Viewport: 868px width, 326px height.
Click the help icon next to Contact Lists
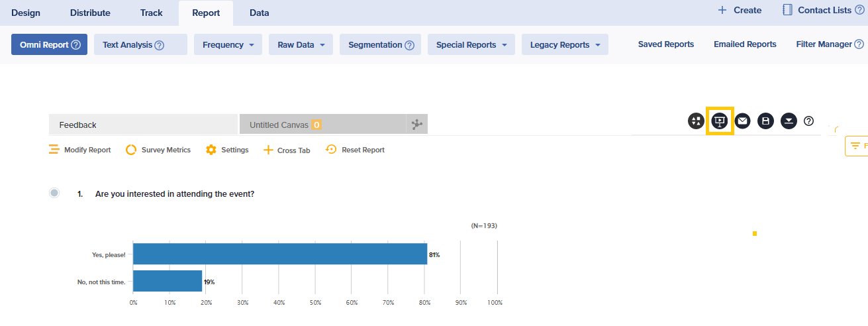pos(859,10)
